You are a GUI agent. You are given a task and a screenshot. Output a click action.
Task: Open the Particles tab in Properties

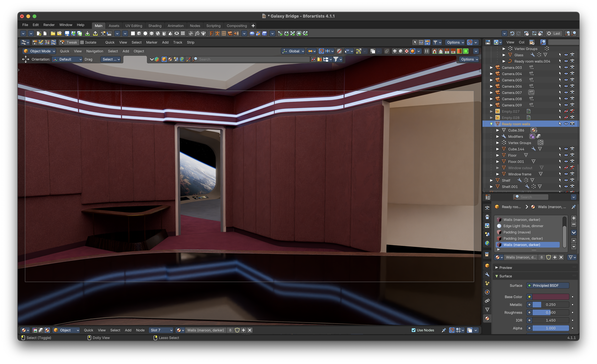coord(487,283)
